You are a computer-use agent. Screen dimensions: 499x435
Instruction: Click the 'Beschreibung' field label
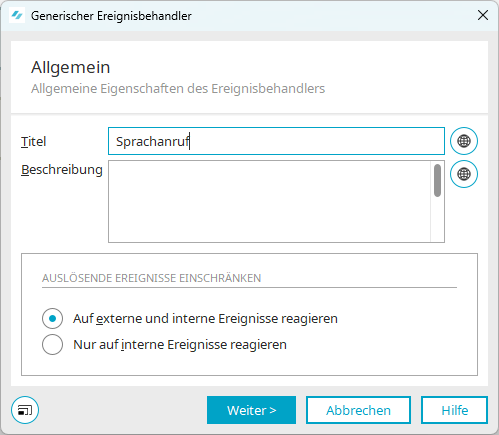click(62, 170)
